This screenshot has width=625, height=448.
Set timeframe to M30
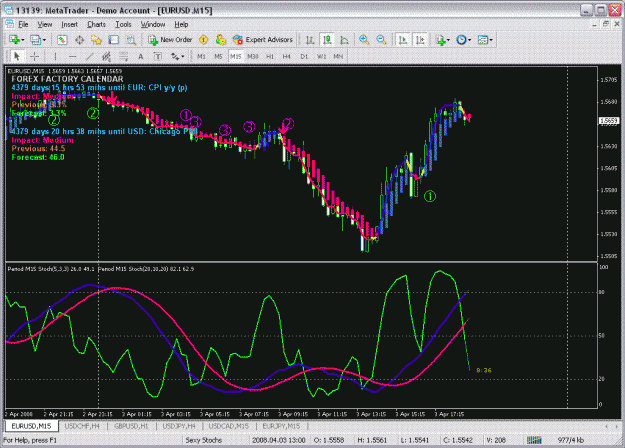pyautogui.click(x=252, y=57)
